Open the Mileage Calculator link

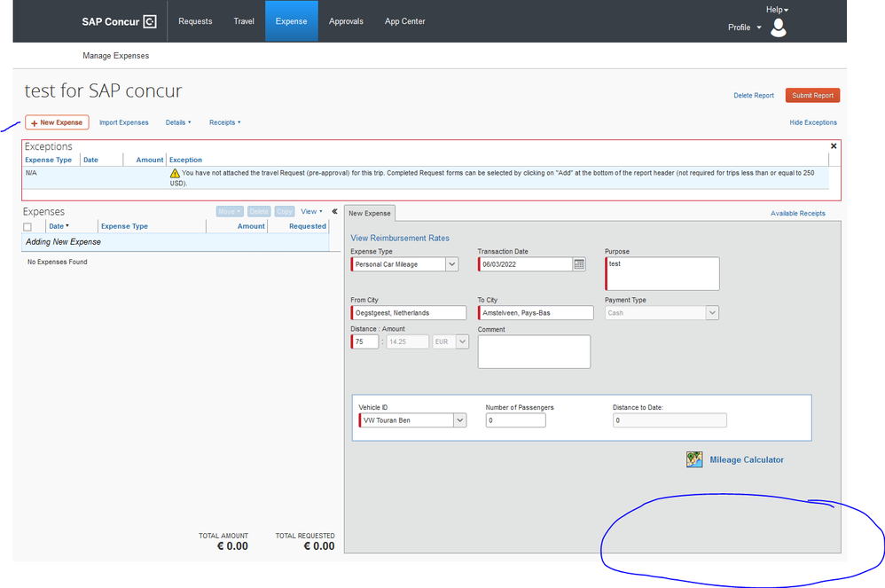tap(746, 460)
